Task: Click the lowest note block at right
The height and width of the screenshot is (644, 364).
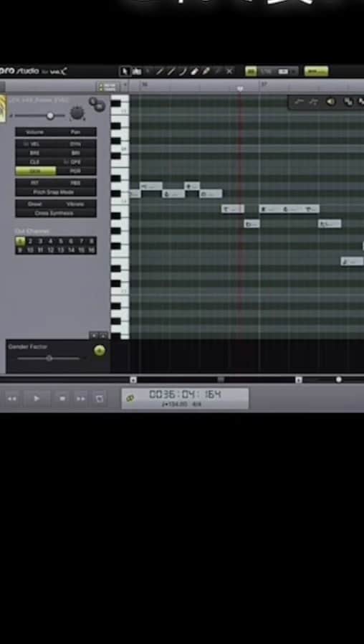Action: 352,261
